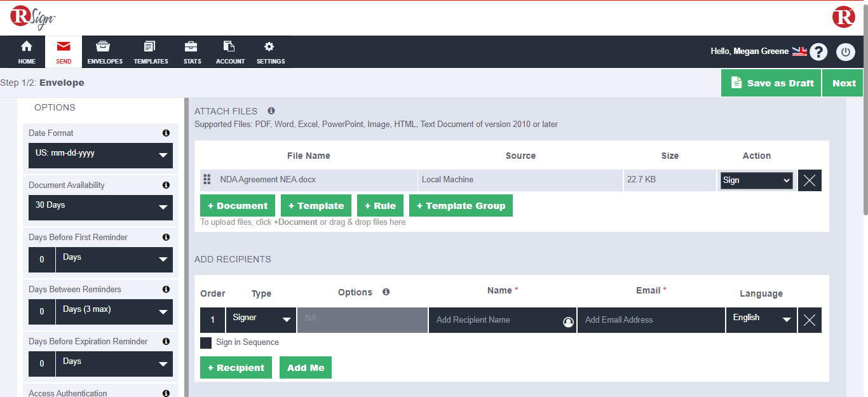The width and height of the screenshot is (868, 397).
Task: Click the Options panel scrollbar
Action: (x=186, y=248)
